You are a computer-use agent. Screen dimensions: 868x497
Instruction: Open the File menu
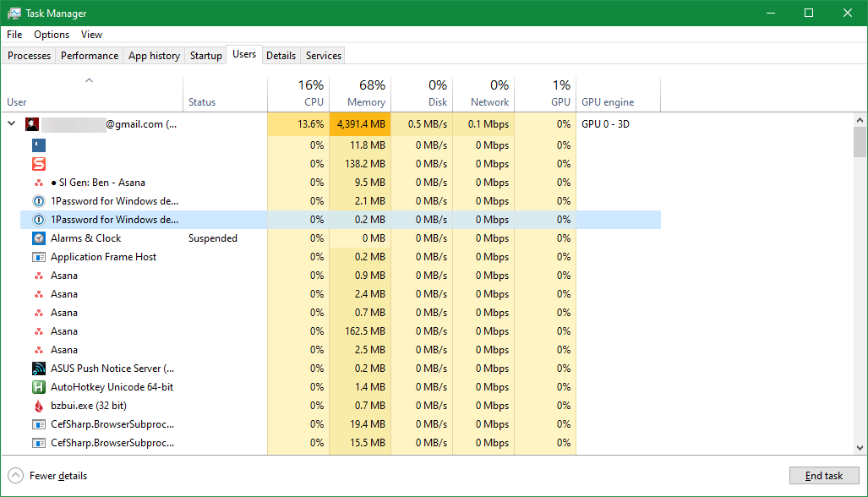(14, 35)
